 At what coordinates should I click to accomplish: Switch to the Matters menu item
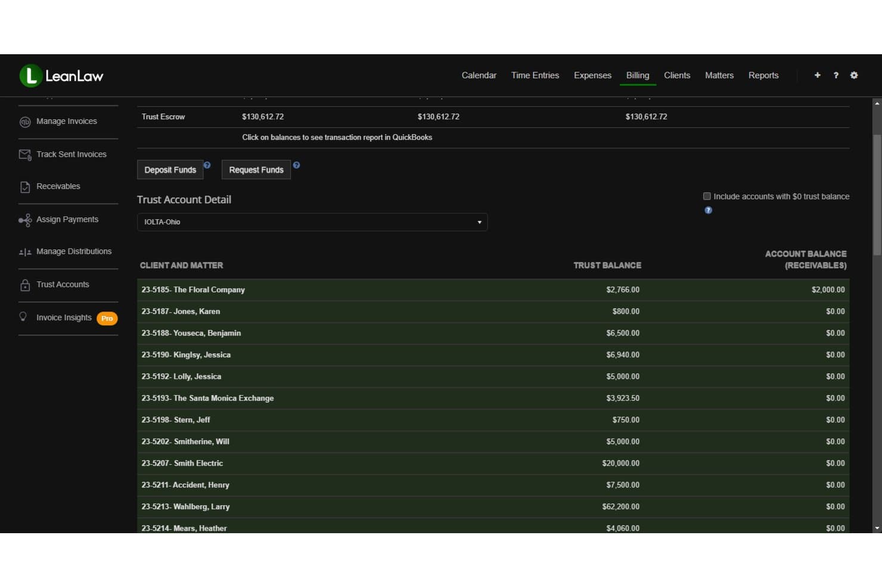coord(719,75)
